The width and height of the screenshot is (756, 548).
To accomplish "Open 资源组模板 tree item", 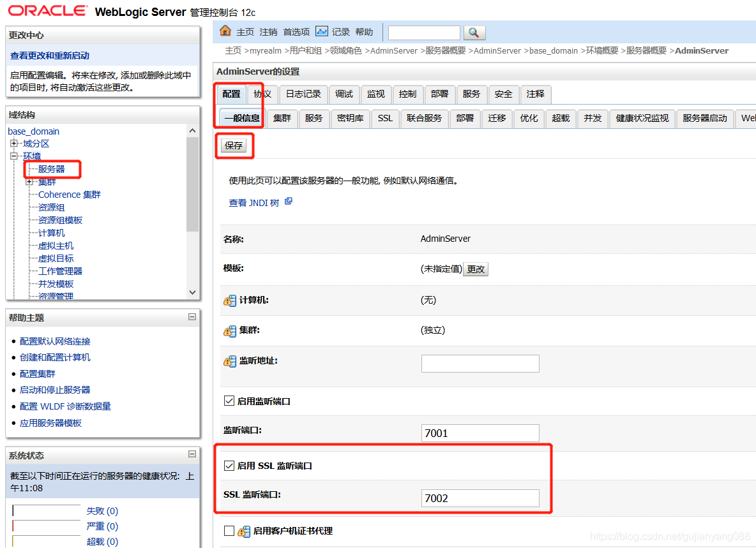I will pos(60,220).
